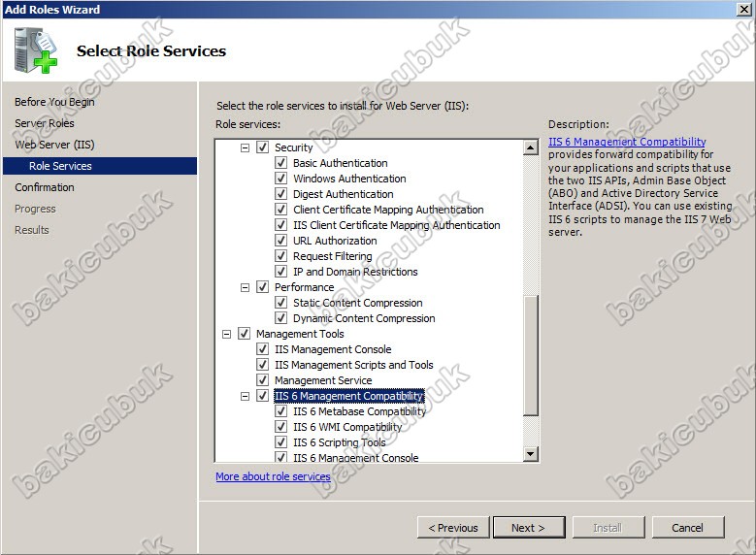Toggle IIS Management Console checkbox
Viewport: 756px width, 555px height.
pos(262,349)
